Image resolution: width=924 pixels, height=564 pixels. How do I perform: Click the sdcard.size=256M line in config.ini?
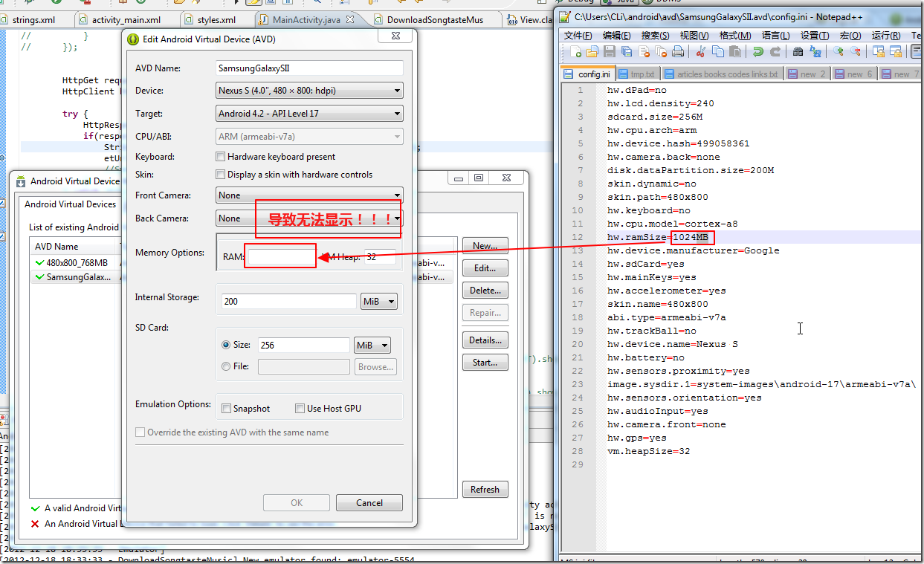pyautogui.click(x=654, y=117)
